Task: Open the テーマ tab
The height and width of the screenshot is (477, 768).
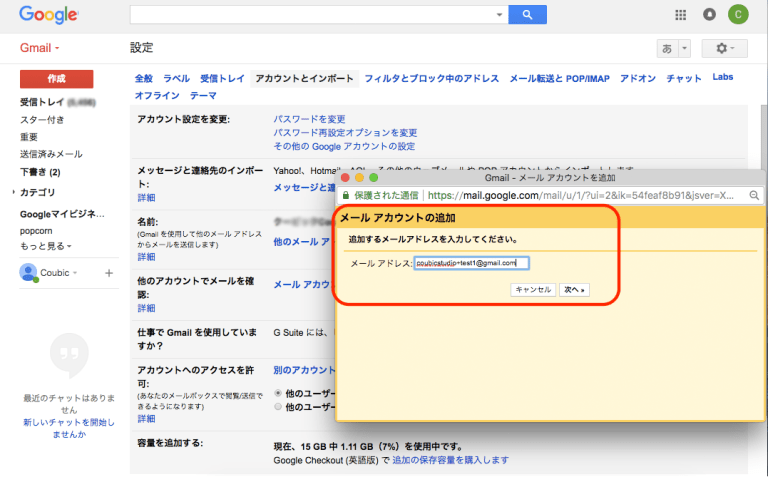Action: click(203, 95)
